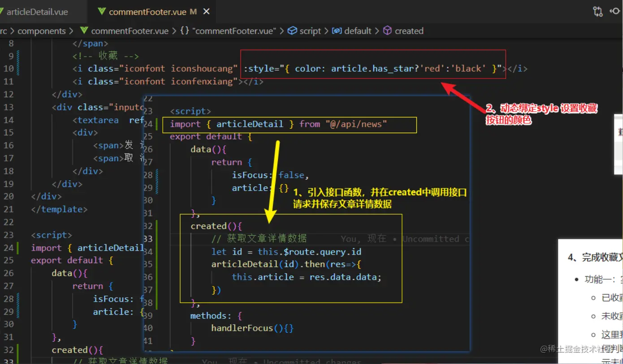623x364 pixels.
Task: Click the 'black' string in the style binding
Action: (469, 69)
